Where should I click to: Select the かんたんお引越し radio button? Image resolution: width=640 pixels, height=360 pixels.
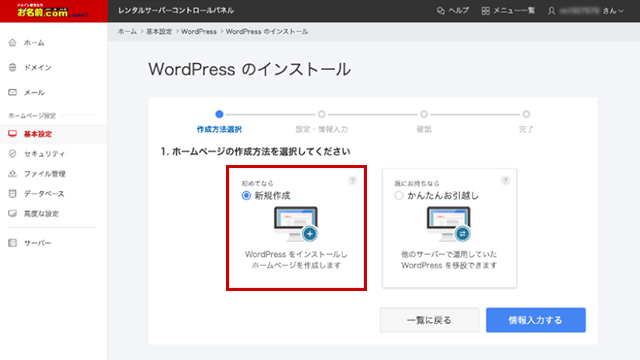(399, 196)
